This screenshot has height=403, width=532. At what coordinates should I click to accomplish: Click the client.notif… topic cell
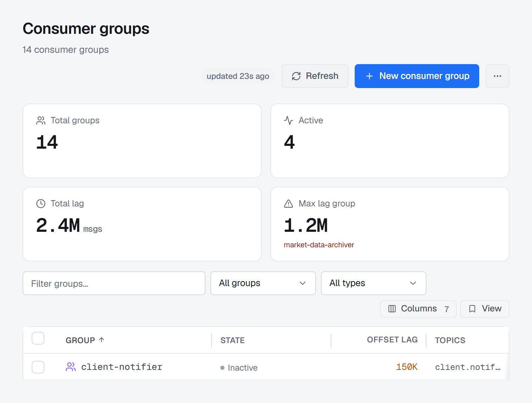pyautogui.click(x=468, y=367)
